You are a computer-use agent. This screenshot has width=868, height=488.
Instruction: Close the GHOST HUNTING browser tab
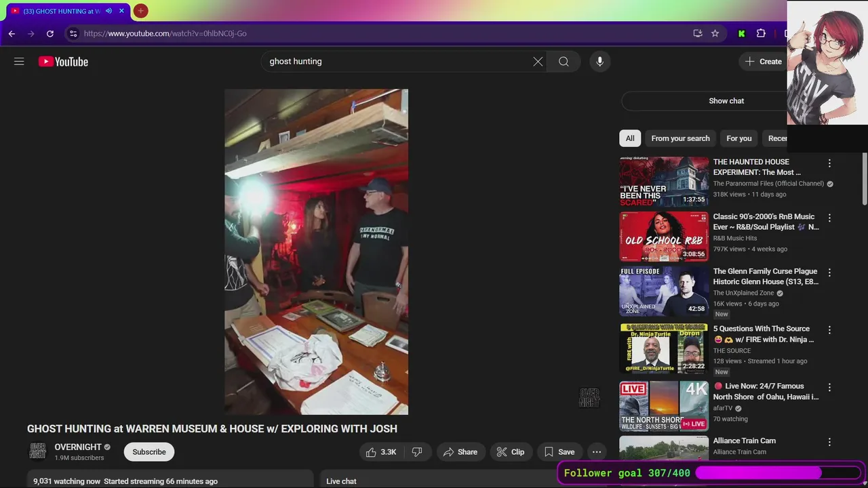[x=122, y=11]
